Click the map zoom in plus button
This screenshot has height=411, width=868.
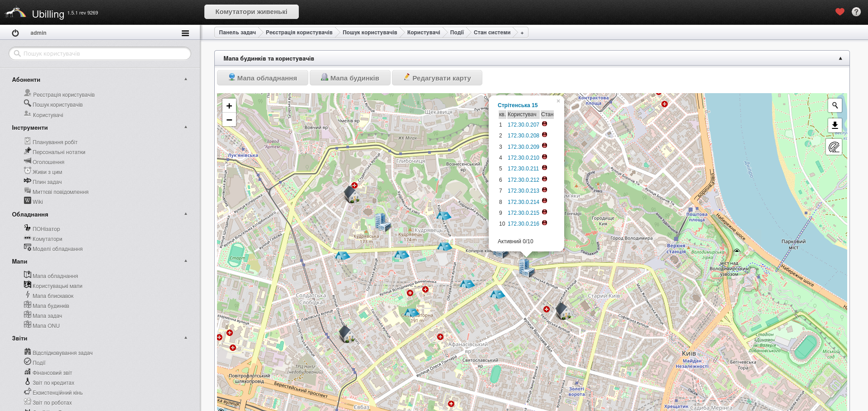(x=229, y=106)
